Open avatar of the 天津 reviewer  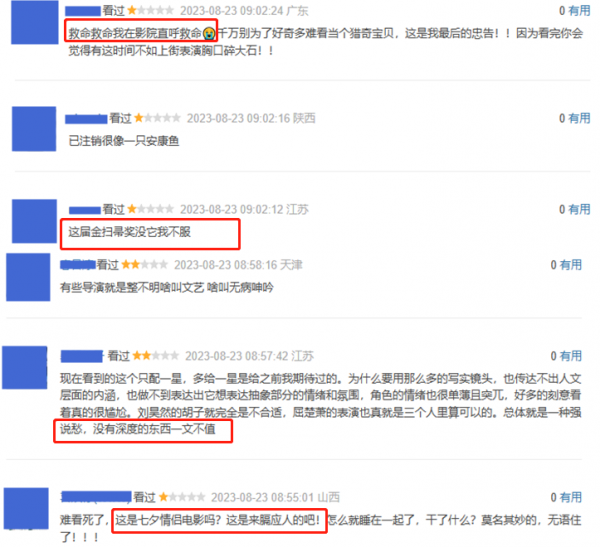[28, 277]
